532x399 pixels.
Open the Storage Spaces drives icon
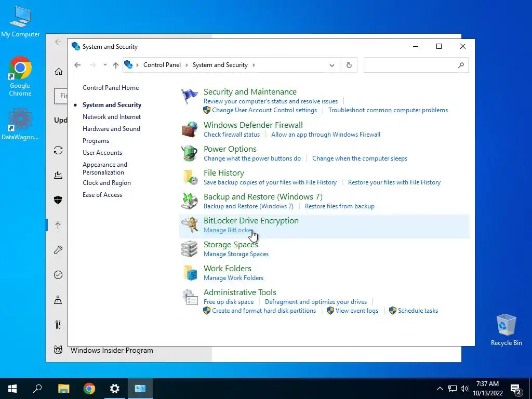click(189, 249)
